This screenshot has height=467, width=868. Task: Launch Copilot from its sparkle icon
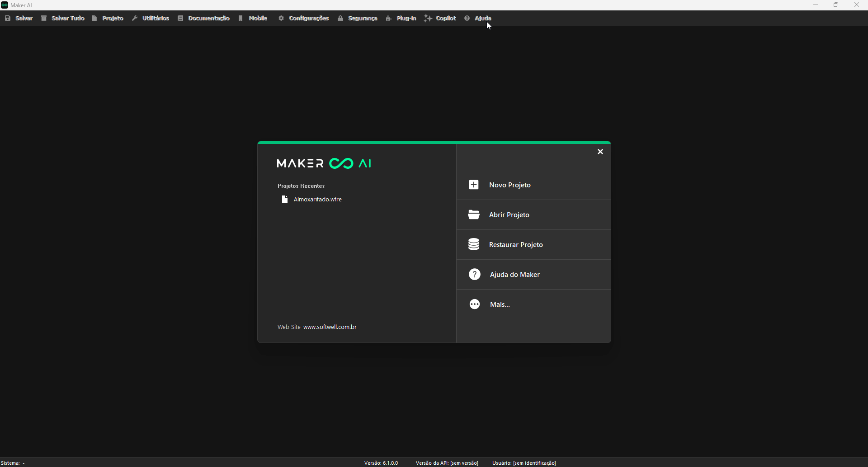[x=428, y=18]
